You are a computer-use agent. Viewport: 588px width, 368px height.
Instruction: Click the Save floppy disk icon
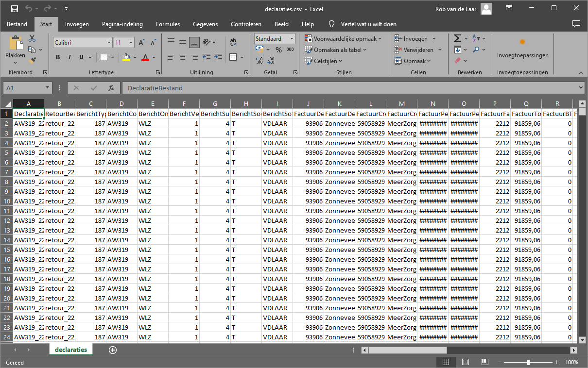(15, 9)
